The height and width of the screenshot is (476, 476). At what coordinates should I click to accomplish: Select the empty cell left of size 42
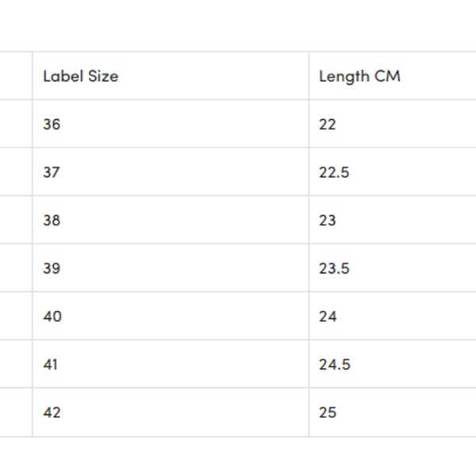(15, 413)
